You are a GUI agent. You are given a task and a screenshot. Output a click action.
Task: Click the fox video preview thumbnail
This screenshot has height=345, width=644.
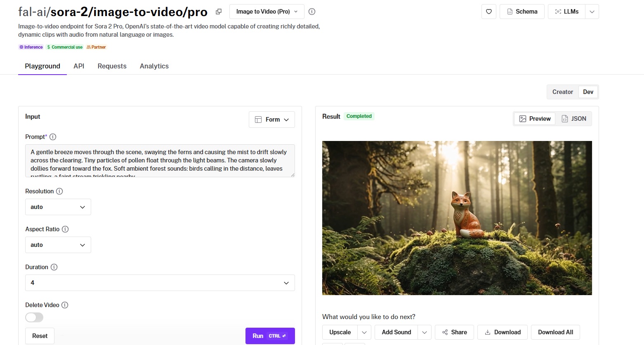(x=457, y=218)
